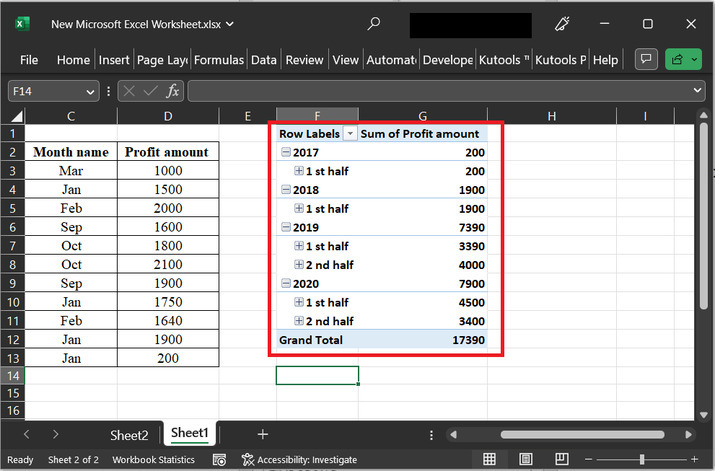The image size is (715, 471).
Task: Click the accessibility checker icon
Action: [248, 460]
